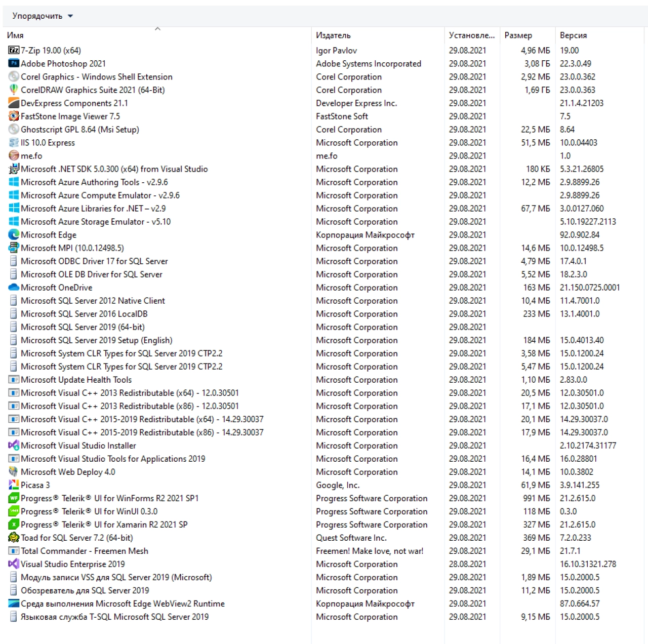This screenshot has height=644, width=648.
Task: Click publisher Freemen! Make love, not war!
Action: [x=370, y=550]
